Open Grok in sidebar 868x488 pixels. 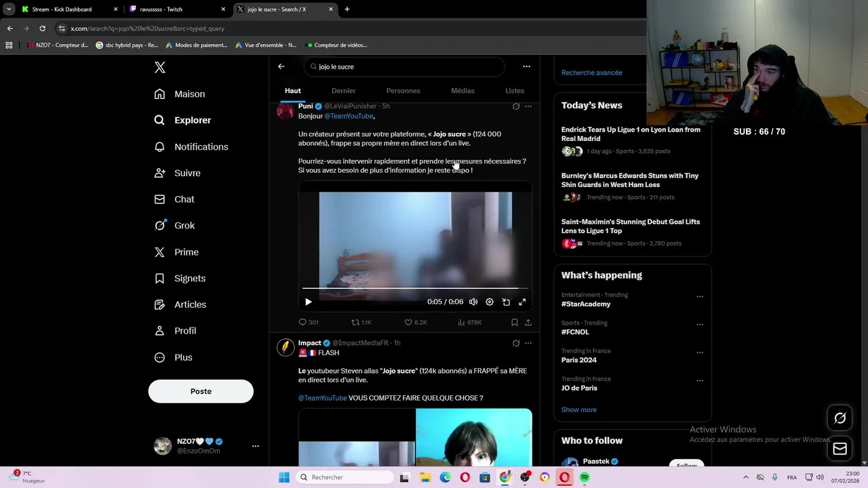click(174, 226)
